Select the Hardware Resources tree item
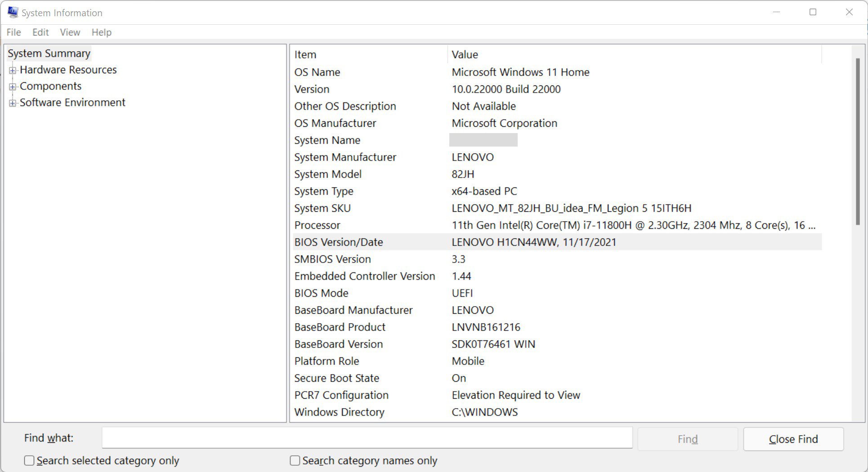868x472 pixels. (68, 70)
